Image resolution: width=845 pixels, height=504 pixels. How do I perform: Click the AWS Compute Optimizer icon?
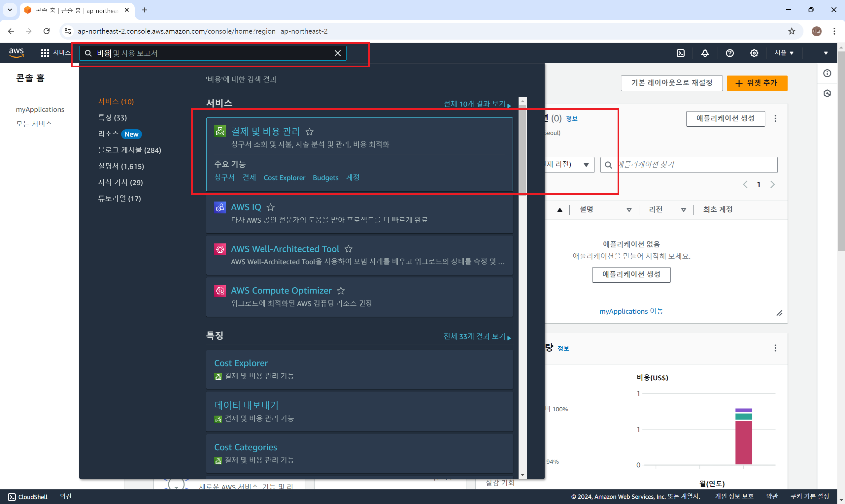[x=220, y=291]
